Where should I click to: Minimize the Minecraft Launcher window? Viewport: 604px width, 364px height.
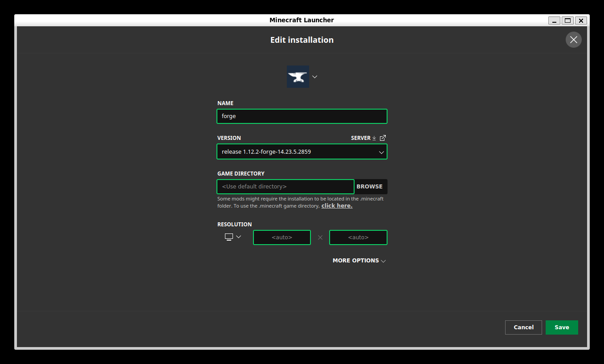coord(554,20)
